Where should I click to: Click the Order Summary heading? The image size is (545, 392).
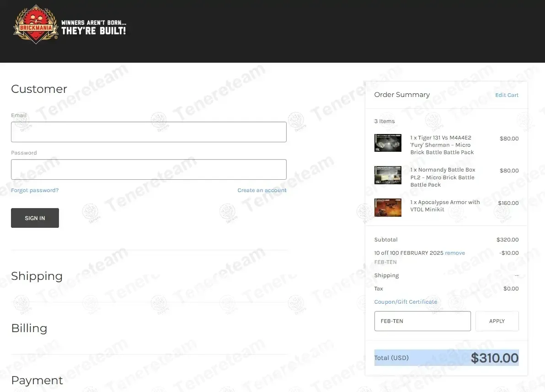[x=402, y=95]
